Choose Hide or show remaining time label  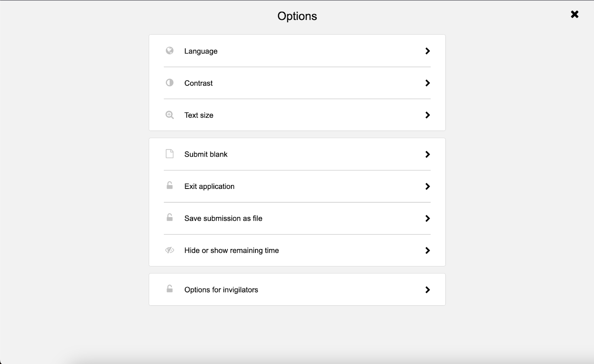pyautogui.click(x=232, y=250)
